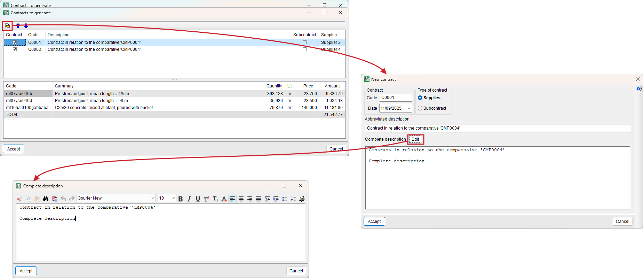Select the material row mt07vse010d
Image resolution: width=644 pixels, height=279 pixels.
click(174, 100)
